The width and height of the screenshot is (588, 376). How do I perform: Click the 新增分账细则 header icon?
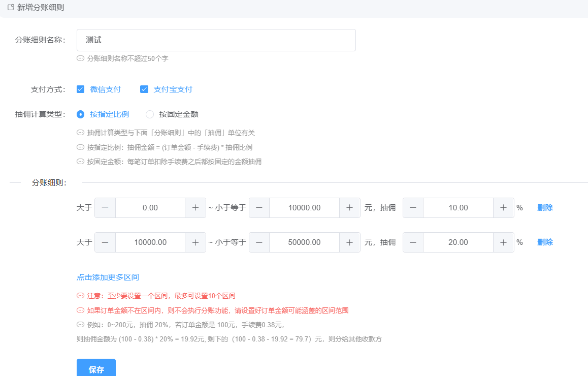(x=10, y=8)
